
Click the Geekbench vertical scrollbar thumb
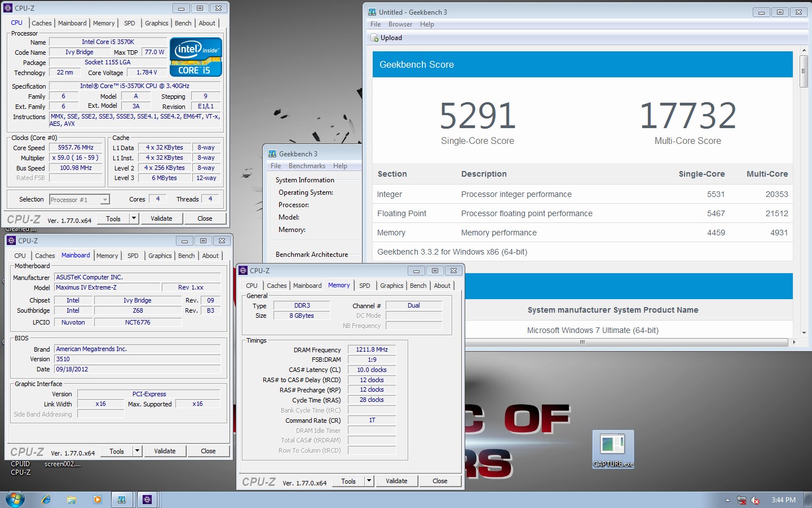coord(804,71)
